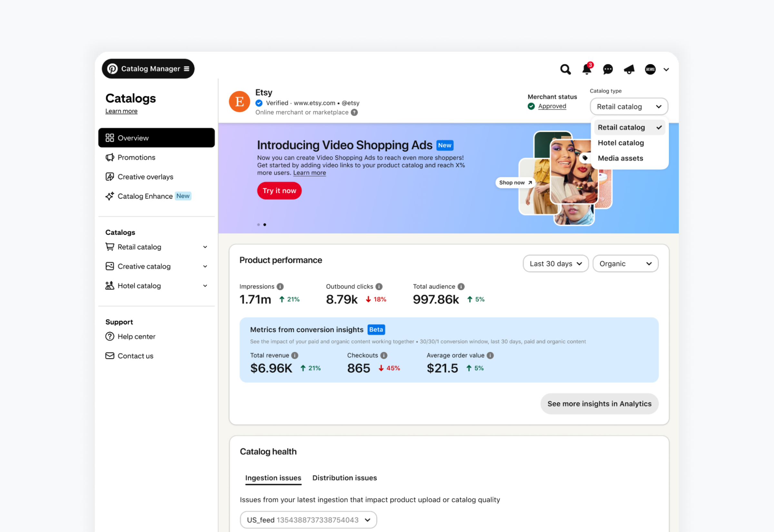The image size is (774, 532).
Task: Open the Organic traffic dropdown
Action: pyautogui.click(x=625, y=264)
